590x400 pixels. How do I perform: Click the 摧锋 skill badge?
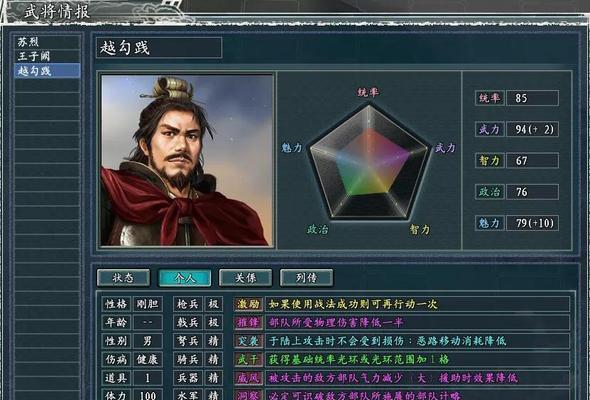tap(248, 322)
